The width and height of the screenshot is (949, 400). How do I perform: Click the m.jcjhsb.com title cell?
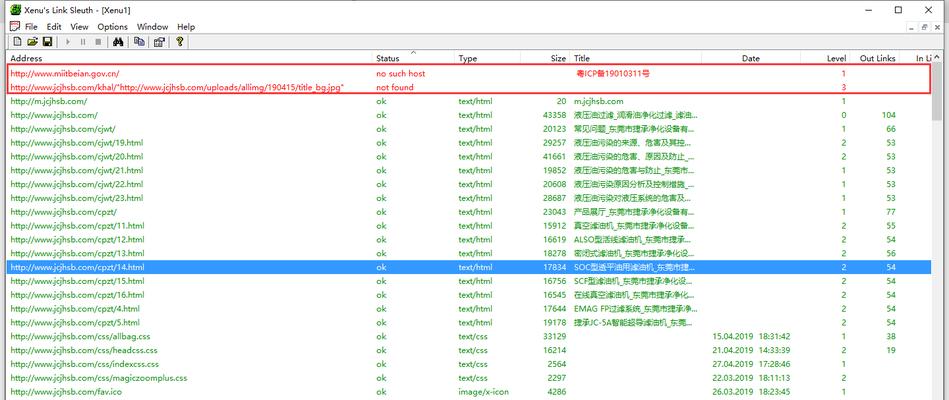click(x=598, y=101)
